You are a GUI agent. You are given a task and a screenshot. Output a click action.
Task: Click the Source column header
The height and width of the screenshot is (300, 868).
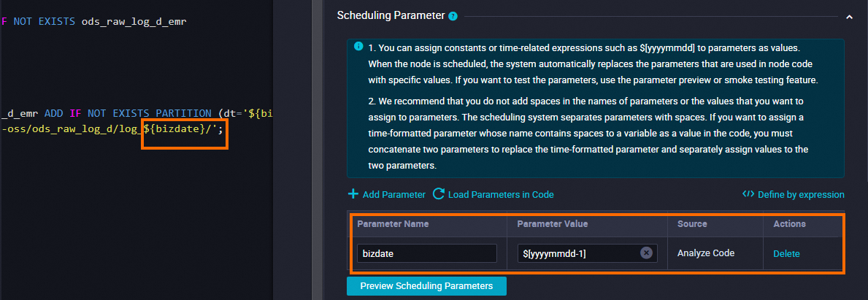click(692, 224)
